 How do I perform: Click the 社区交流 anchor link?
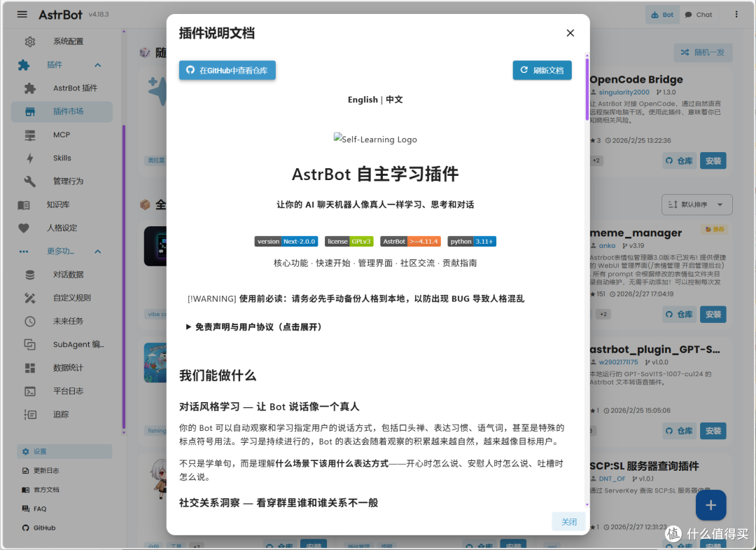(417, 263)
